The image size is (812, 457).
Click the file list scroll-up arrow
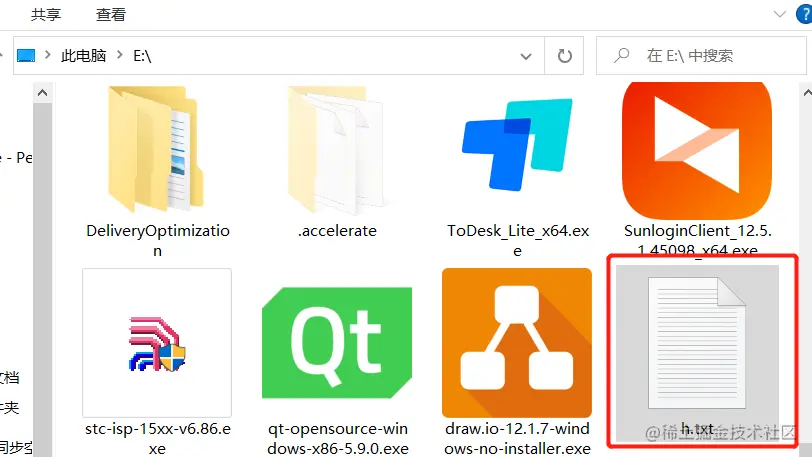[x=807, y=93]
